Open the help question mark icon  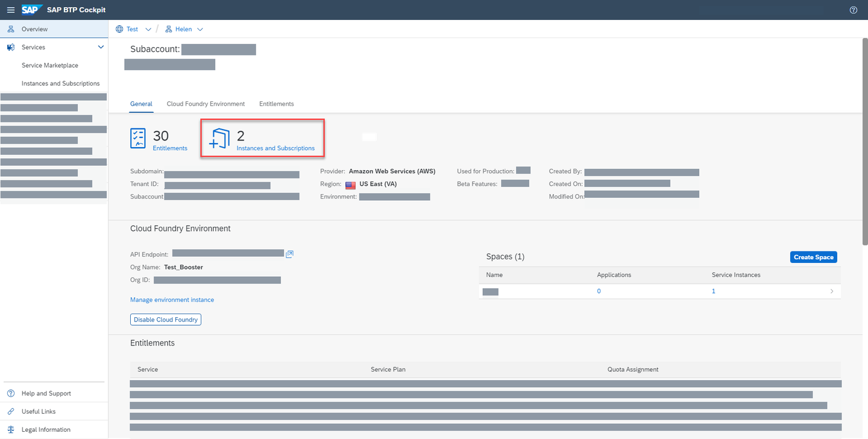click(x=854, y=10)
